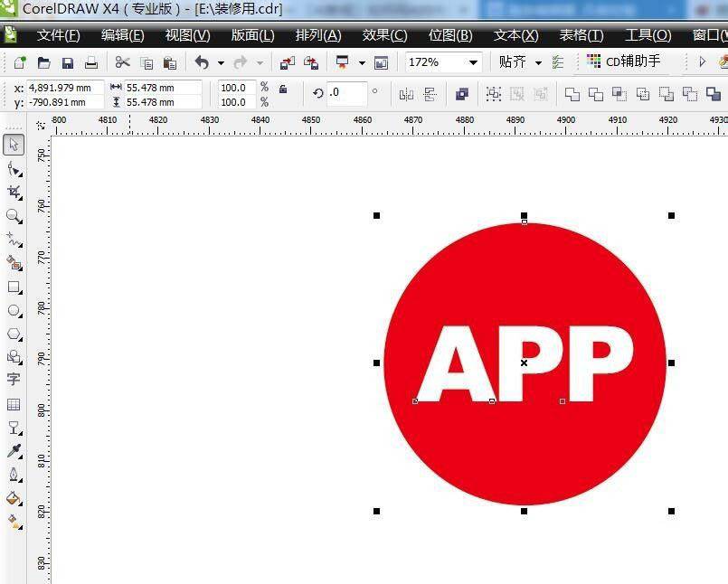Toggle the lock ratio padlock

point(283,89)
